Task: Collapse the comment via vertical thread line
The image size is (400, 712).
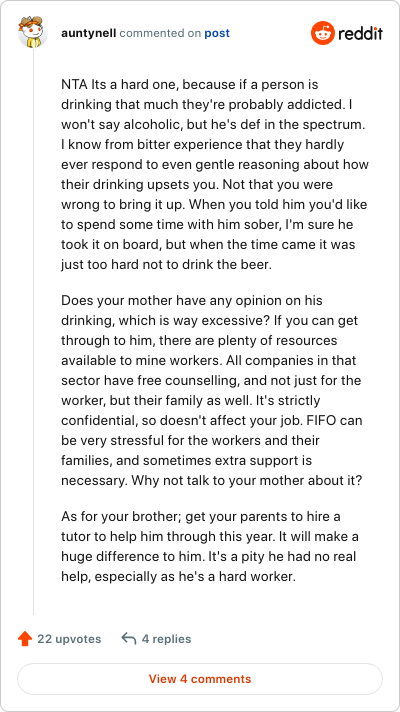Action: pyautogui.click(x=33, y=331)
